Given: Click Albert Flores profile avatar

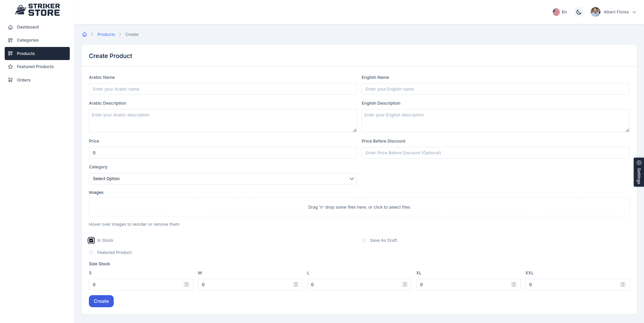Looking at the screenshot, I should 595,12.
